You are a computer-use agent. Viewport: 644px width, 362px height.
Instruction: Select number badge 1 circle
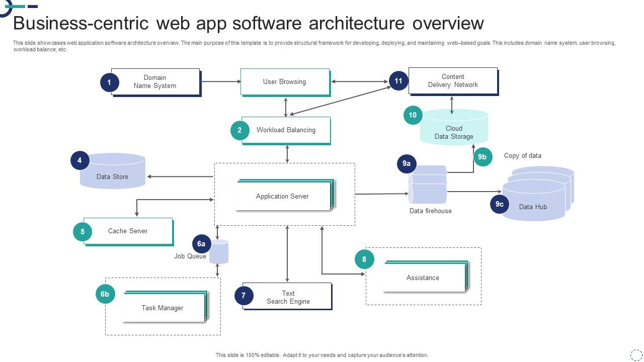pyautogui.click(x=109, y=82)
